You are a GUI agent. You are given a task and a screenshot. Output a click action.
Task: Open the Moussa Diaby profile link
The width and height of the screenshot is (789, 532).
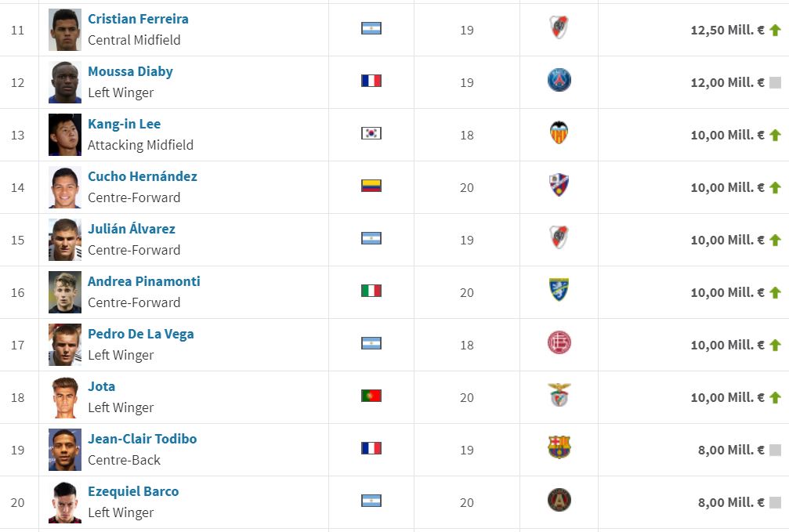point(130,71)
